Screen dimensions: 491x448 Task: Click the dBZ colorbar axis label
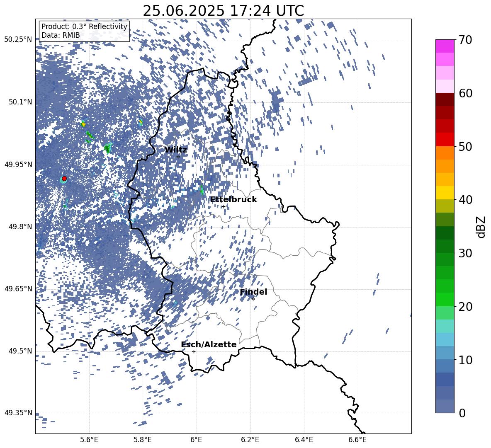tap(481, 227)
